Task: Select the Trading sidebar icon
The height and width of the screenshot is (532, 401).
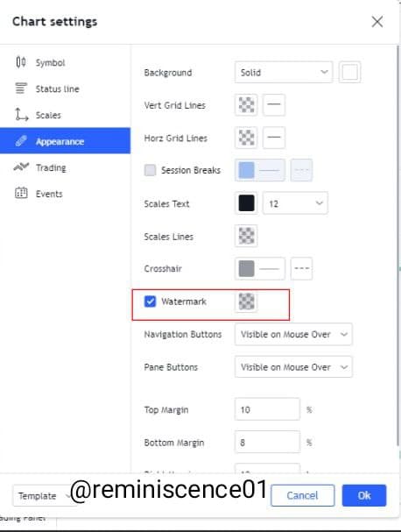Action: pyautogui.click(x=21, y=167)
